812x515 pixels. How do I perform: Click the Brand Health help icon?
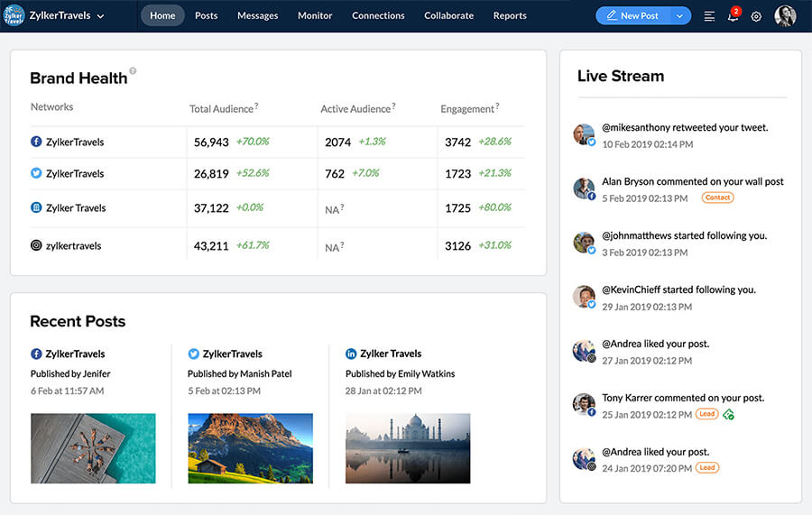133,70
